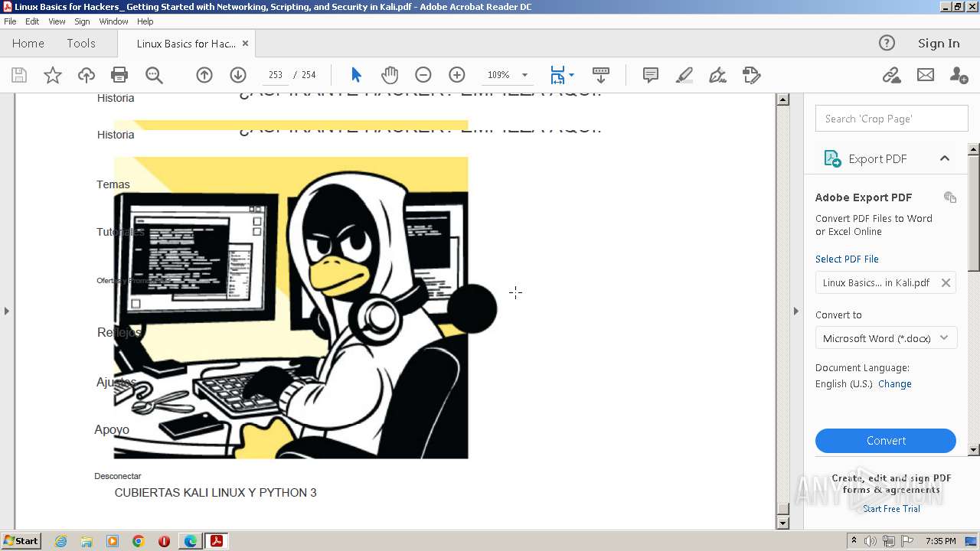
Task: Open Internet Explorer from the taskbar
Action: 60,541
